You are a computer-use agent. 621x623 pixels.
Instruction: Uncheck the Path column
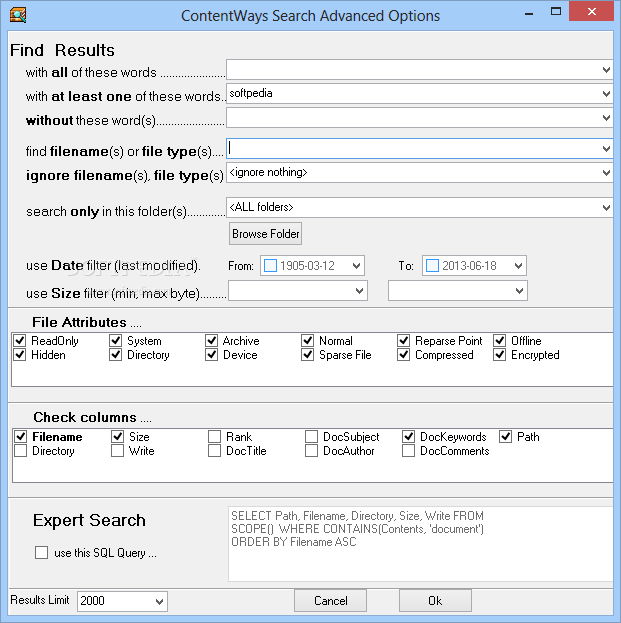(505, 437)
